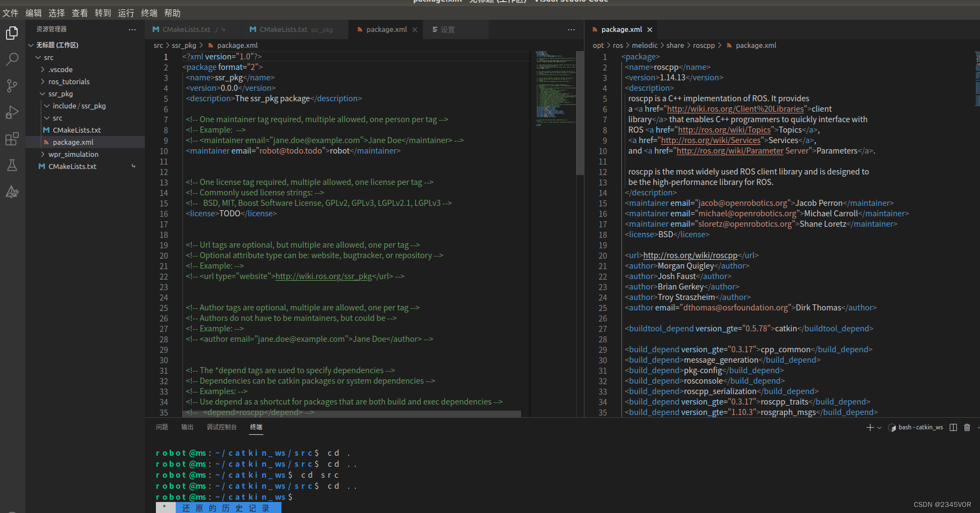The width and height of the screenshot is (980, 513).
Task: Click roscpp in right breadcrumb path
Action: [x=704, y=46]
